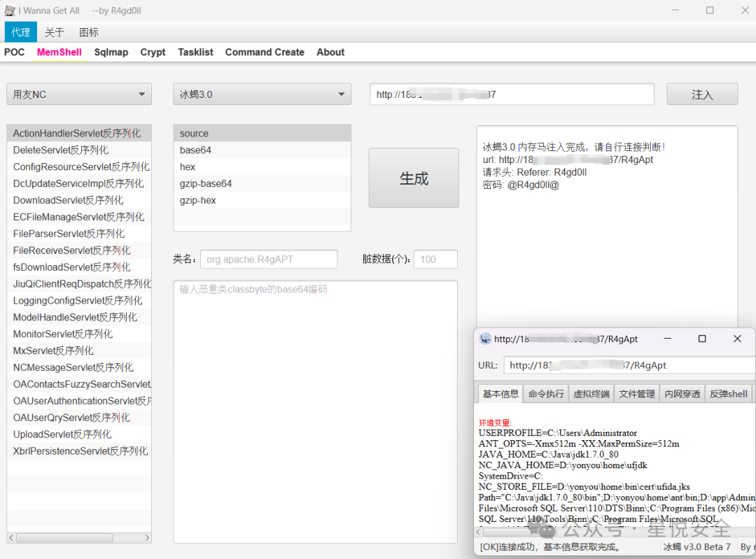Select XbrlPersistenceServlet反序列化 in the list
Viewport: 756px width, 559px height.
79,451
